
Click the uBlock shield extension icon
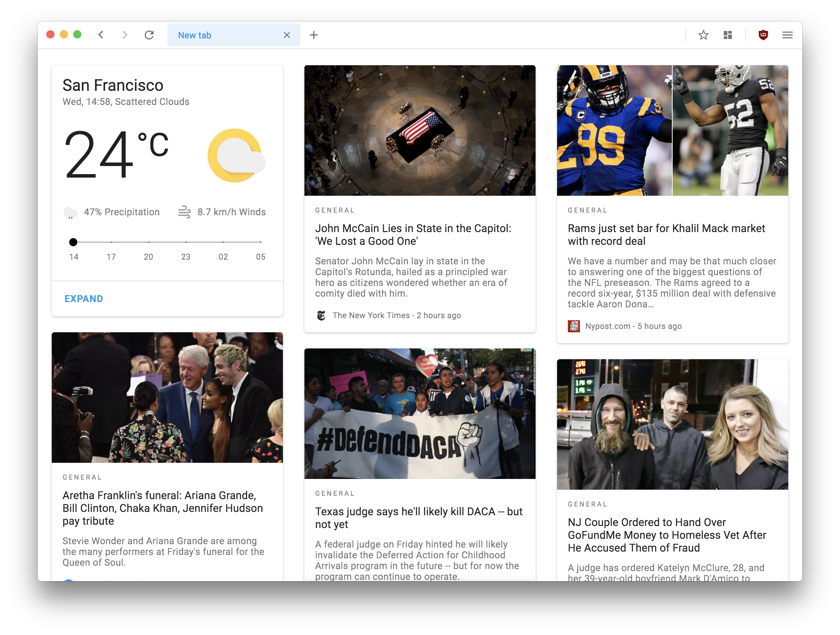pos(763,35)
